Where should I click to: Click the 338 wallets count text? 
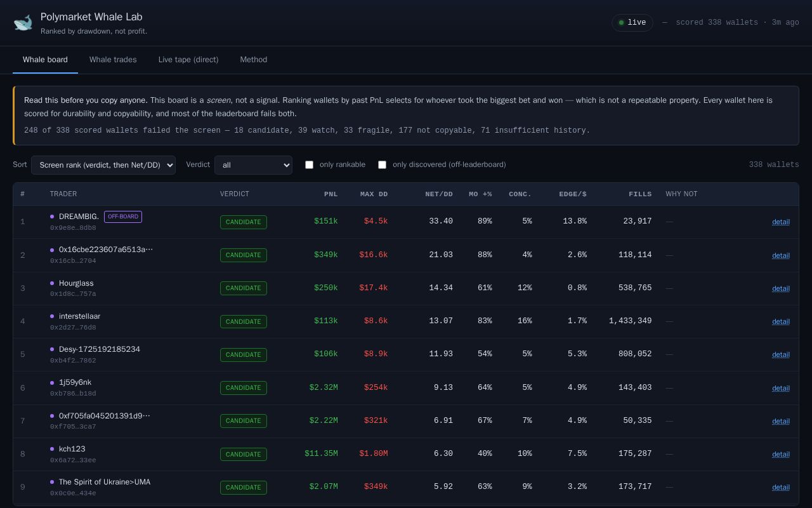point(774,164)
